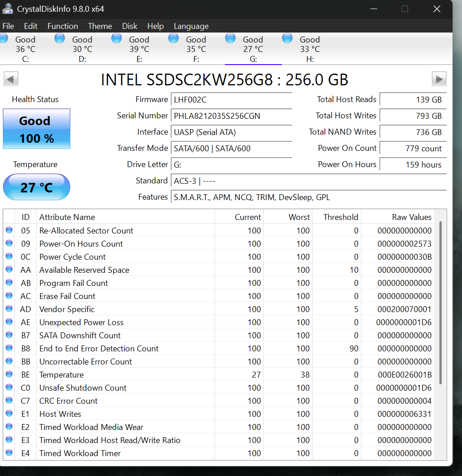This screenshot has width=462, height=476.
Task: Select the F: drive status orb
Action: [x=173, y=38]
